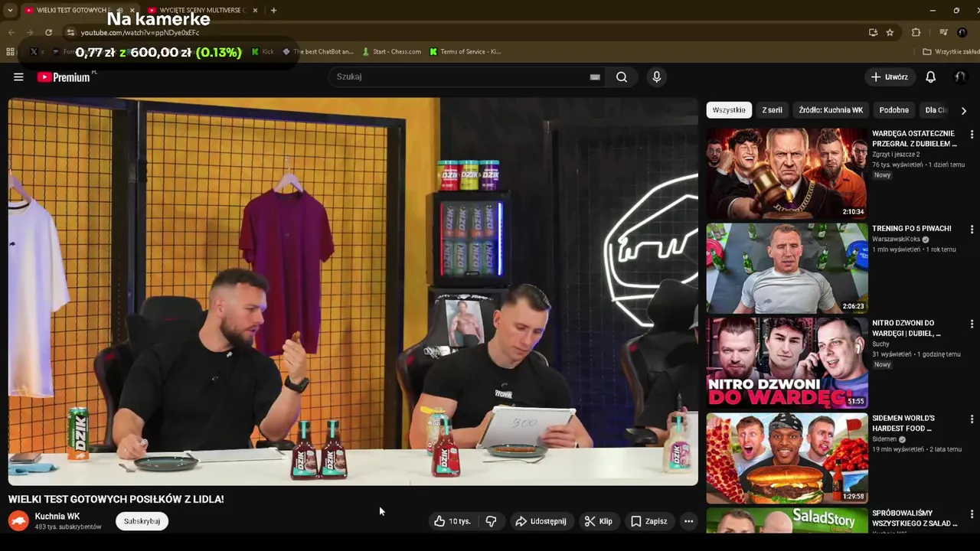Open YouTube notifications bell
The height and width of the screenshot is (551, 980).
pyautogui.click(x=930, y=77)
